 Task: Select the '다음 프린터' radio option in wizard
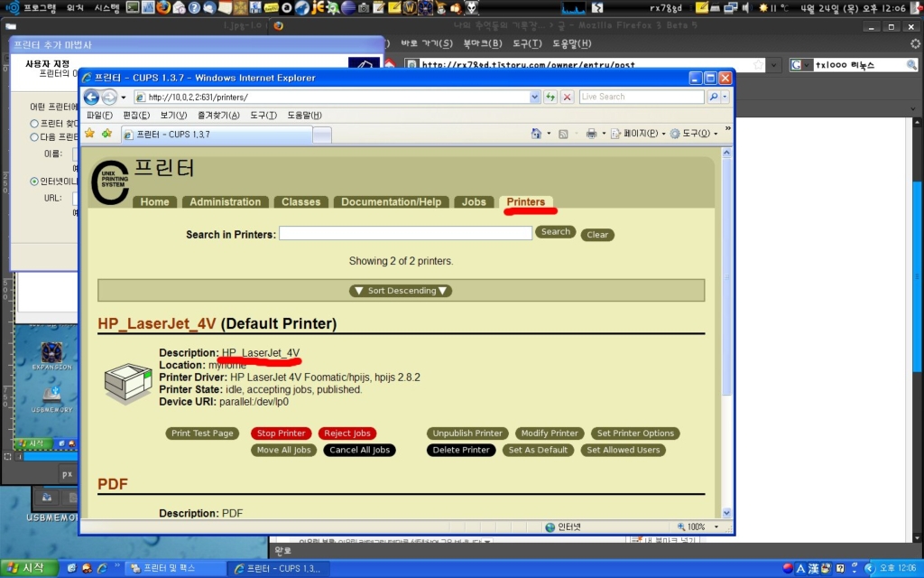(34, 137)
